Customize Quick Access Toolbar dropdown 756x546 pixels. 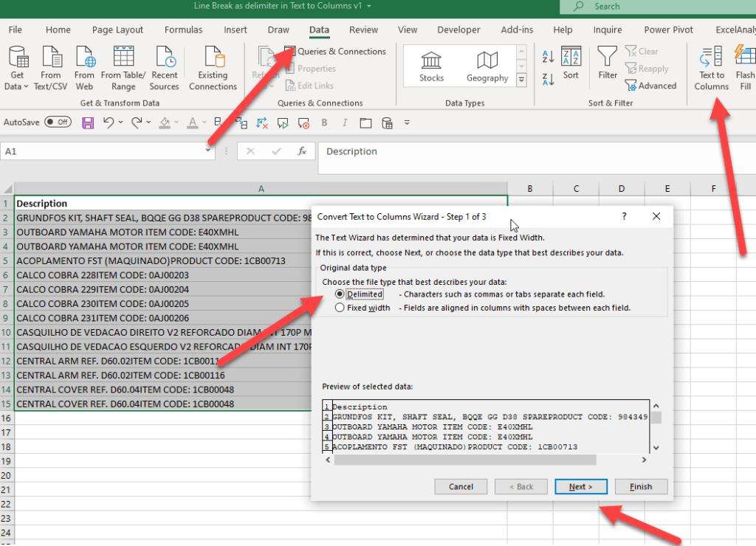(407, 123)
